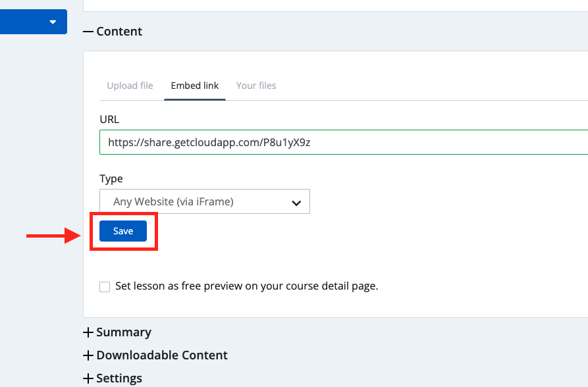The width and height of the screenshot is (588, 387).
Task: Click the chevron arrow in the Type field
Action: click(296, 203)
